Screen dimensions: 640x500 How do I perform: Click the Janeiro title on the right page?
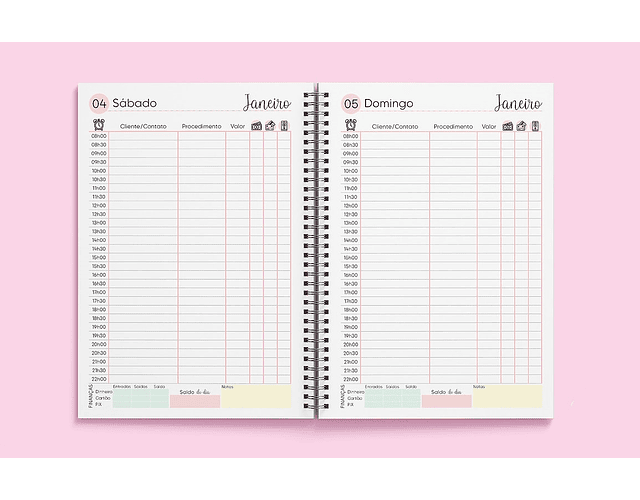pyautogui.click(x=517, y=103)
